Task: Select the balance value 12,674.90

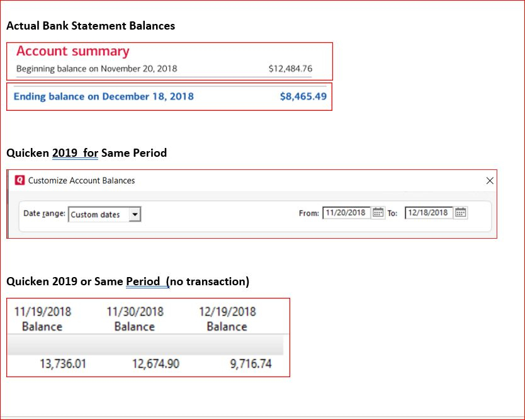Action: tap(155, 364)
